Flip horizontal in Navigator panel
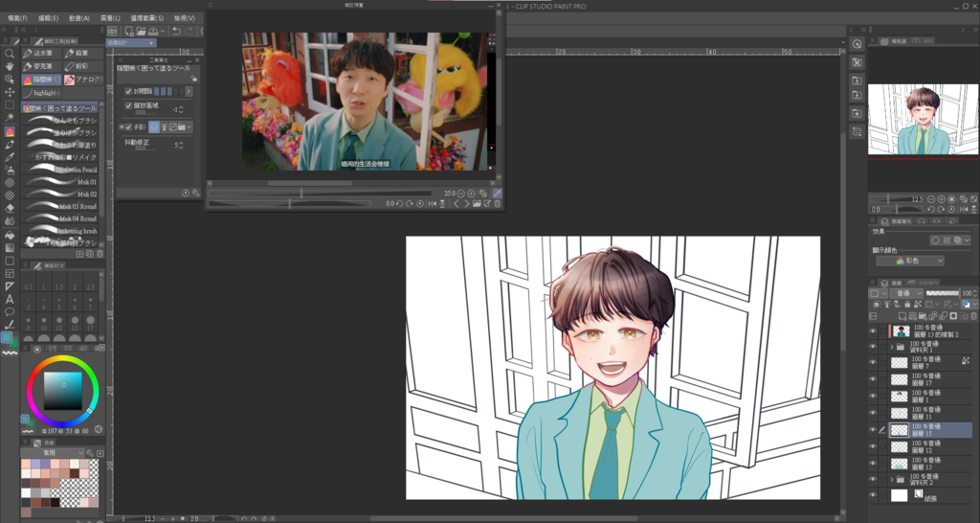This screenshot has width=980, height=523. coord(963,210)
